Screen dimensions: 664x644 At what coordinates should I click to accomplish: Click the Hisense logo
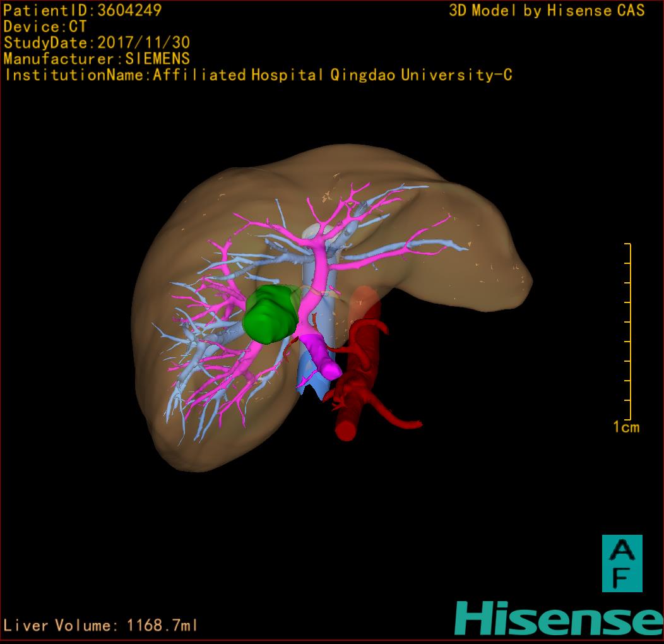pyautogui.click(x=559, y=618)
